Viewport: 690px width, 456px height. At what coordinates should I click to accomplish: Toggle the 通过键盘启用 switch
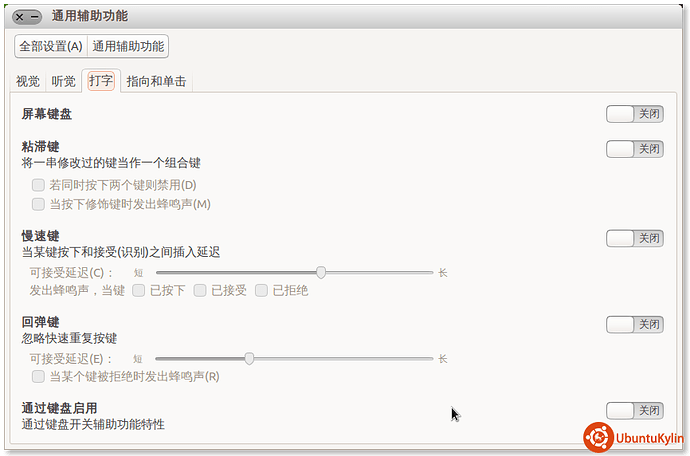click(634, 410)
